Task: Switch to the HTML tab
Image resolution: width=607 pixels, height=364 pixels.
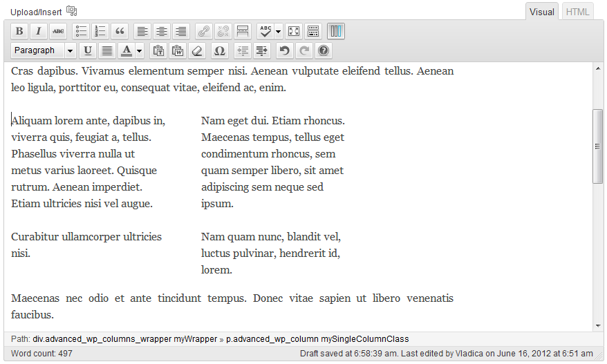Action: click(x=577, y=12)
